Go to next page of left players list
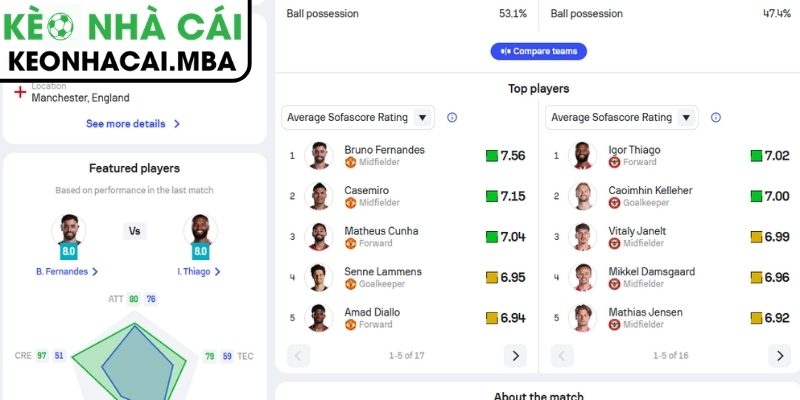Image resolution: width=800 pixels, height=400 pixels. (514, 355)
